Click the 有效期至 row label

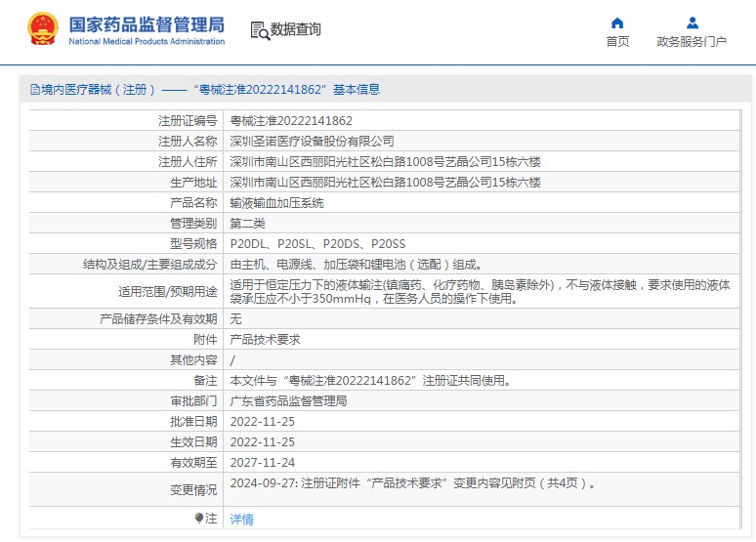tap(193, 463)
